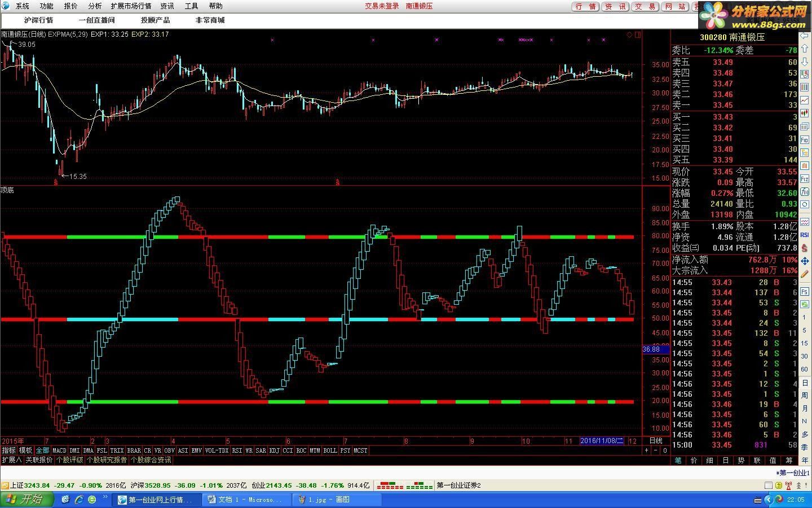
Task: Click the yellow info icon in status bar
Action: pos(778,485)
